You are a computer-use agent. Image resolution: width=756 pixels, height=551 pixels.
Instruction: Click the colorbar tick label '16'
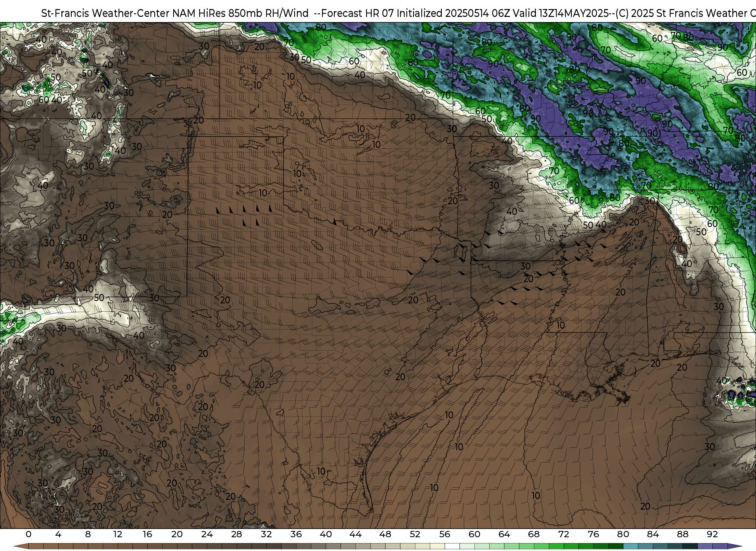(x=147, y=534)
